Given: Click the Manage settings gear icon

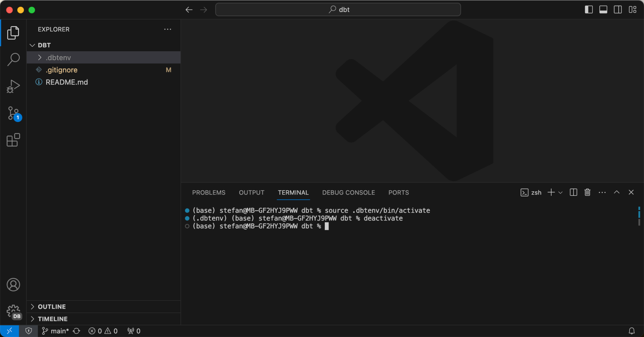Looking at the screenshot, I should 13,311.
